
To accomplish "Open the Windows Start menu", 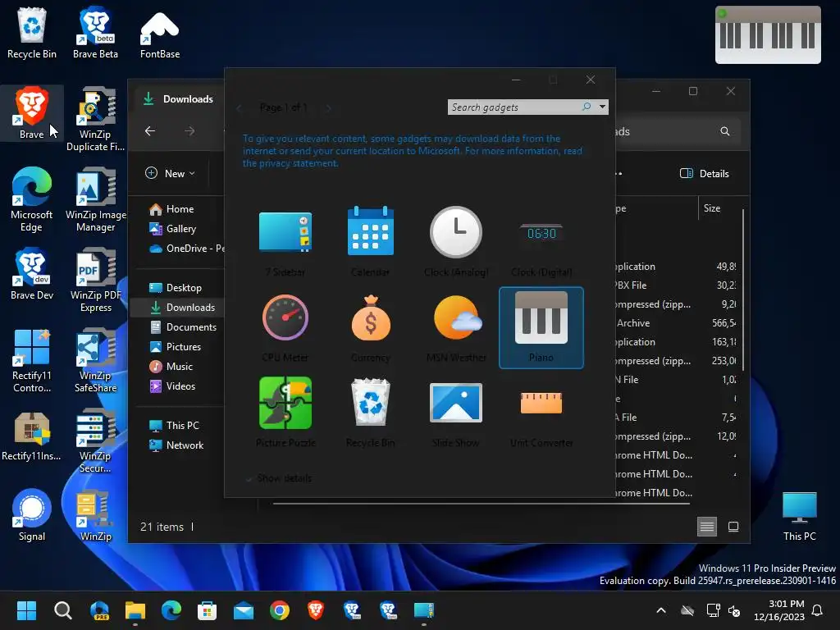I will click(x=26, y=610).
